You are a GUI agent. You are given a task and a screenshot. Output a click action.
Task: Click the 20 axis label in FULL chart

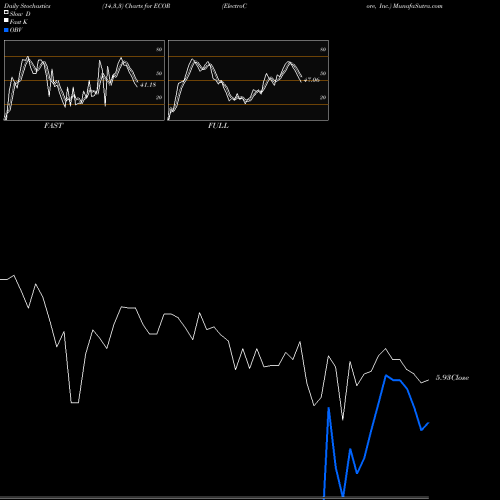click(x=323, y=97)
